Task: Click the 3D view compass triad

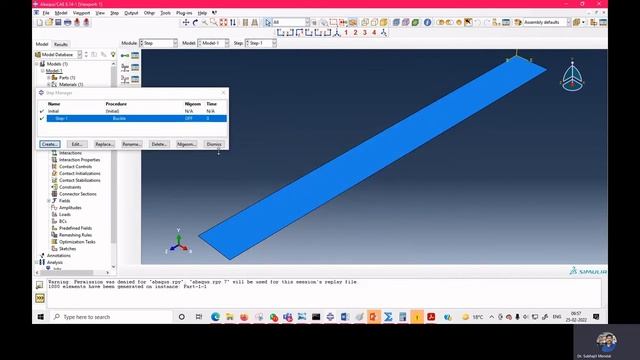Action: pos(572,76)
